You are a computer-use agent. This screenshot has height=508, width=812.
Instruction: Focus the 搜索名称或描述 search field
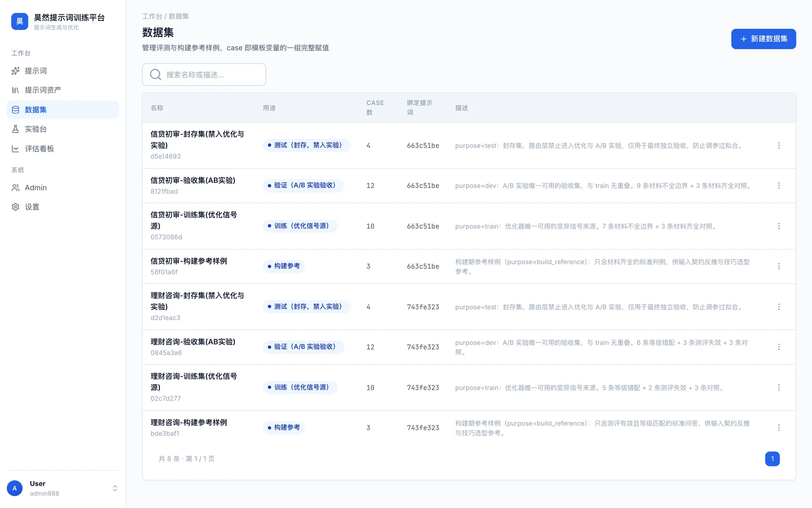click(x=204, y=75)
